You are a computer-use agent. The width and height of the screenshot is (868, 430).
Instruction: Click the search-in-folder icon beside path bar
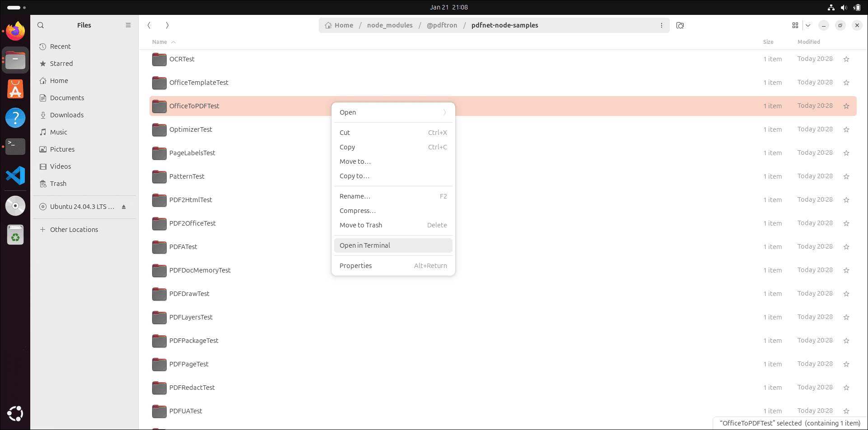pyautogui.click(x=680, y=25)
